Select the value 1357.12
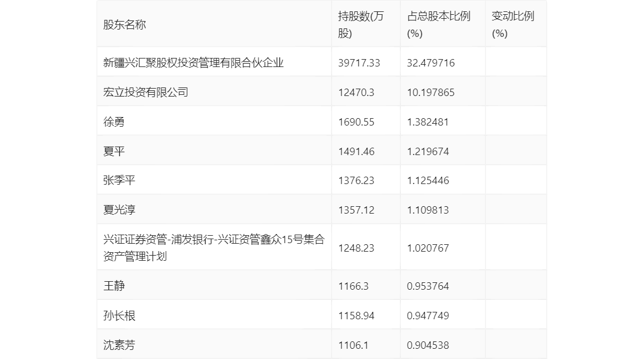Viewport: 644px width, 359px height. pos(356,210)
